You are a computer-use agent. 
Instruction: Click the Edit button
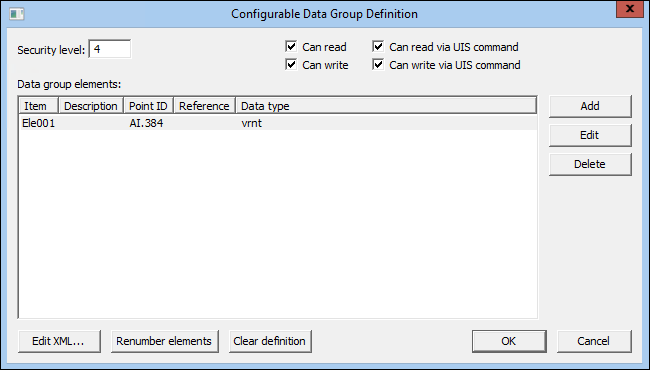pos(590,135)
